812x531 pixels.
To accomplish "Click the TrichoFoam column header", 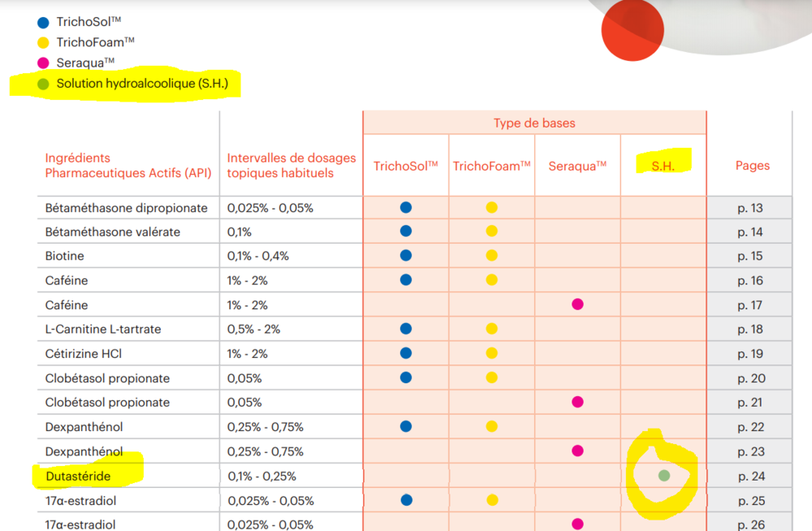I will 491,166.
